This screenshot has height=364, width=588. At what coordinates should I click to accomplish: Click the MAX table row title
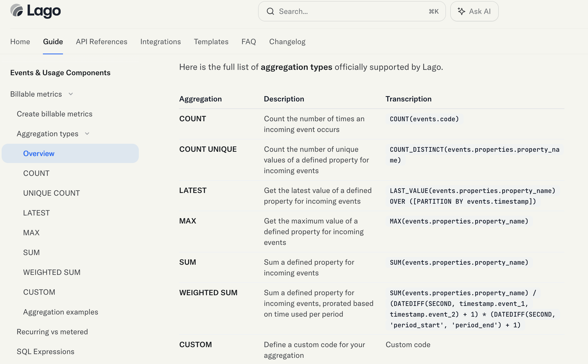click(188, 221)
